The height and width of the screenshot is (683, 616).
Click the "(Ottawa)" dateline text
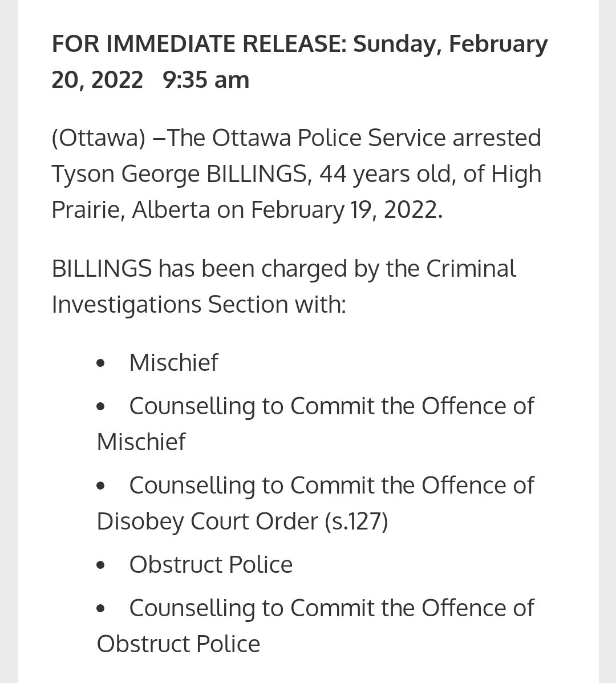click(x=98, y=138)
